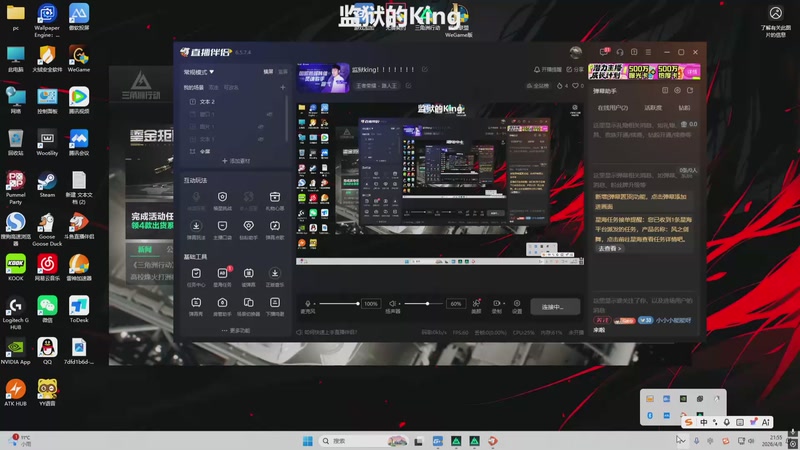Click the 添加素材 button

point(236,161)
